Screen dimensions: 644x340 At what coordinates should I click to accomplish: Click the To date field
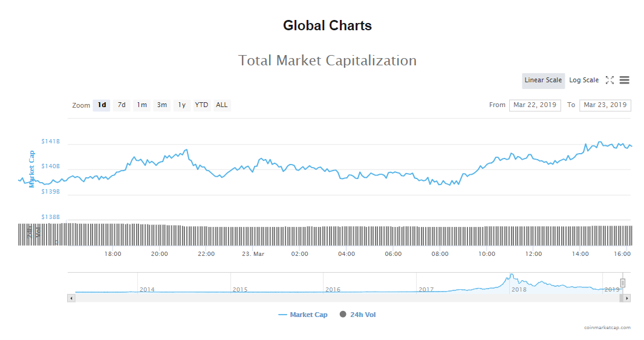click(605, 105)
